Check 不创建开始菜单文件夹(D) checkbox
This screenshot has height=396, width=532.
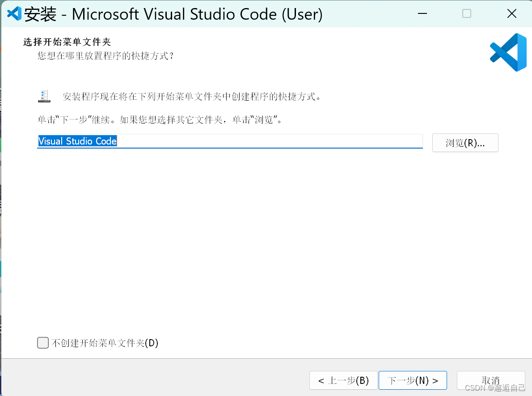tap(43, 343)
